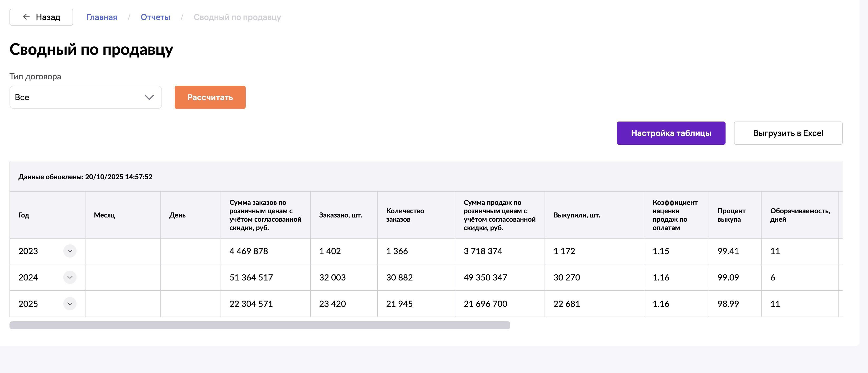Click the Месяц column header

[104, 215]
